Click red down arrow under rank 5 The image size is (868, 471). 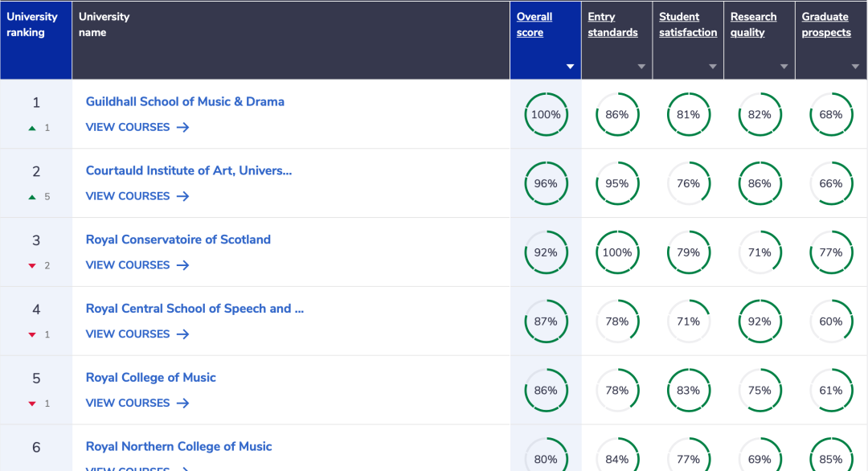pos(32,403)
